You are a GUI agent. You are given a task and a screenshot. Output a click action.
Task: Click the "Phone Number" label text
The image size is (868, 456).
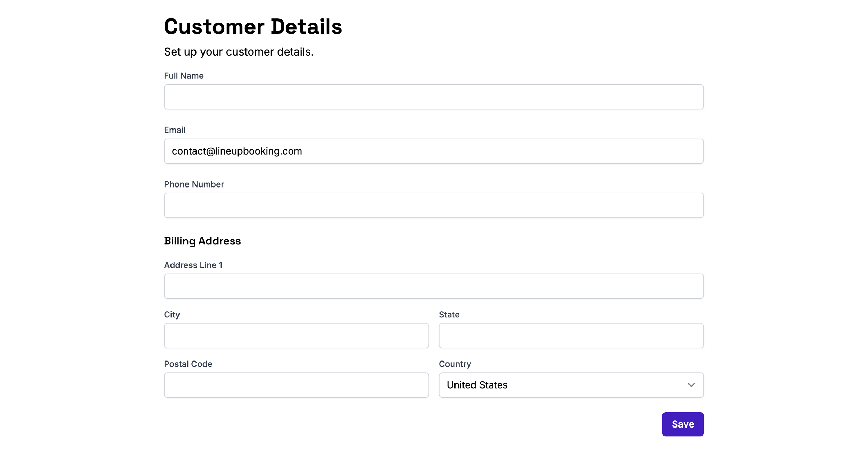pos(194,184)
